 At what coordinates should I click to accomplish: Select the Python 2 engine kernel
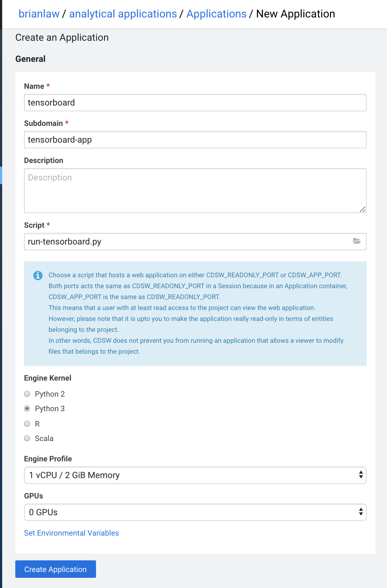pyautogui.click(x=27, y=394)
